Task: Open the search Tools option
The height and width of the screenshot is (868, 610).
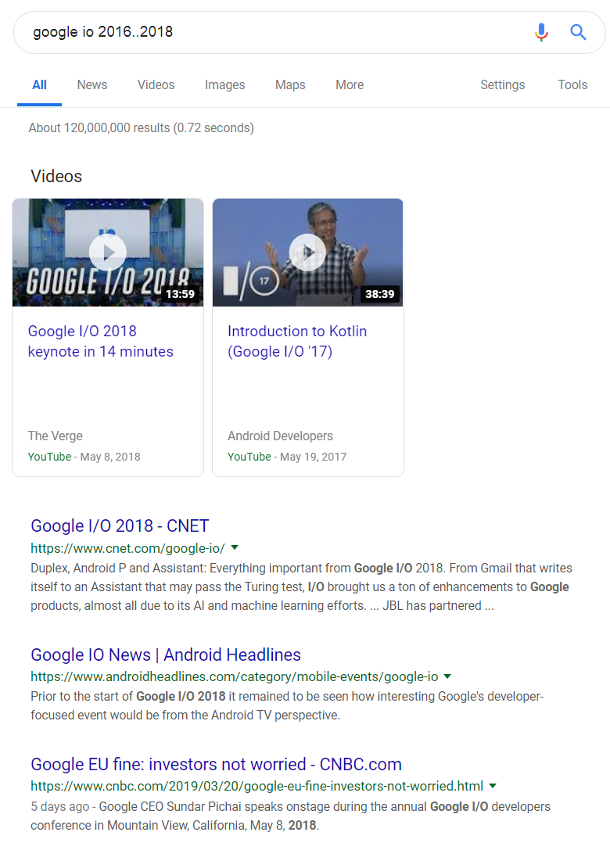Action: (572, 84)
